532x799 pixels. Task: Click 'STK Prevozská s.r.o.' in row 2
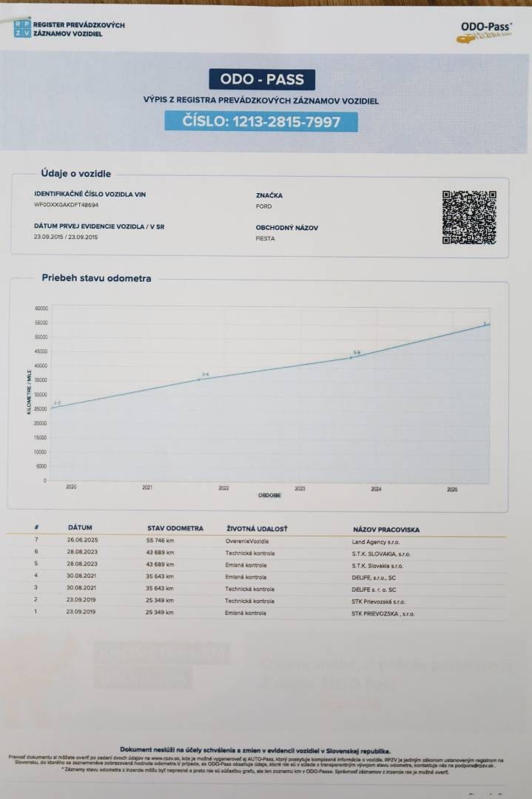click(x=378, y=601)
